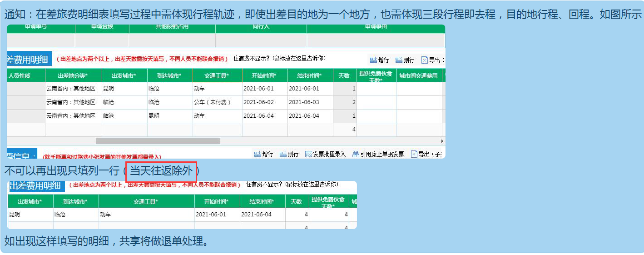Image resolution: width=644 pixels, height=255 pixels.
Task: Click the scrollbar right arrow of upper table
Action: (442, 141)
